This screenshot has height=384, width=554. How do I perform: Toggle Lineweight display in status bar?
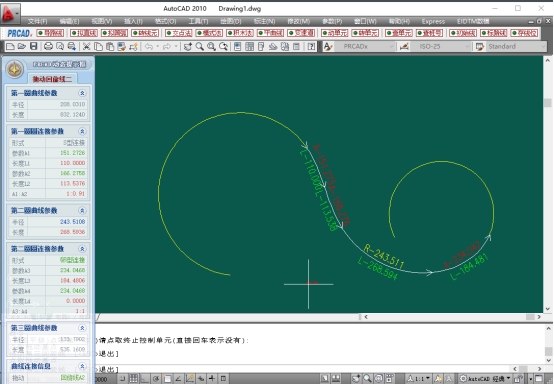click(212, 379)
